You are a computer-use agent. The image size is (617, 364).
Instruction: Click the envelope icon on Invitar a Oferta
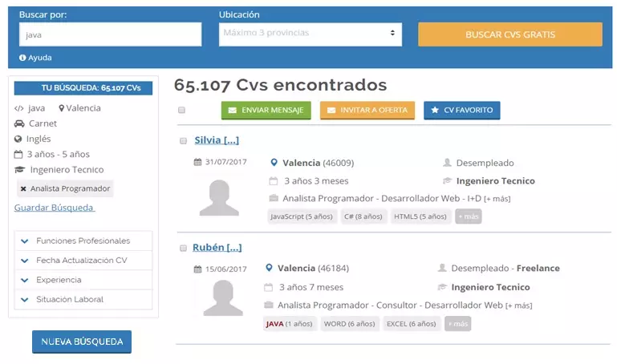tap(331, 111)
